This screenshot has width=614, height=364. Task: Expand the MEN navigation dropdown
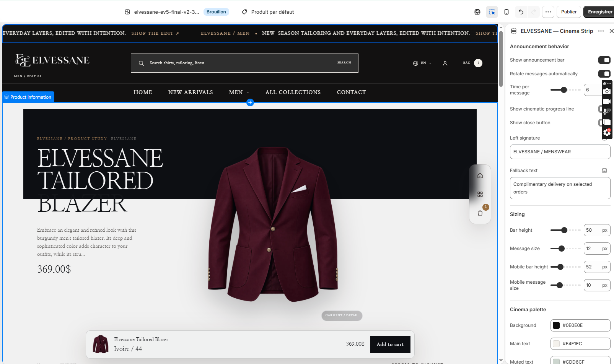click(239, 92)
